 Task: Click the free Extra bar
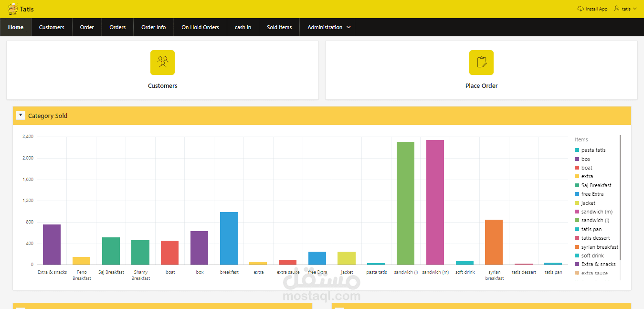tap(317, 258)
